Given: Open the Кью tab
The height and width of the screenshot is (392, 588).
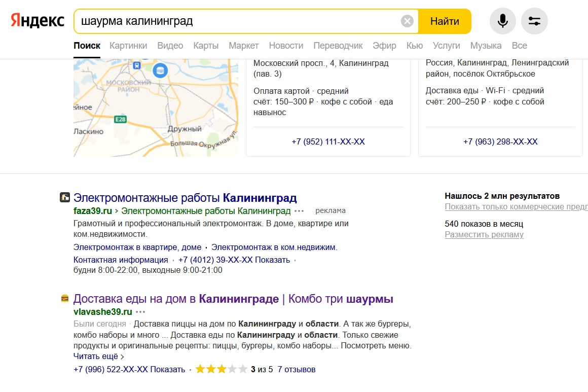Looking at the screenshot, I should [415, 46].
